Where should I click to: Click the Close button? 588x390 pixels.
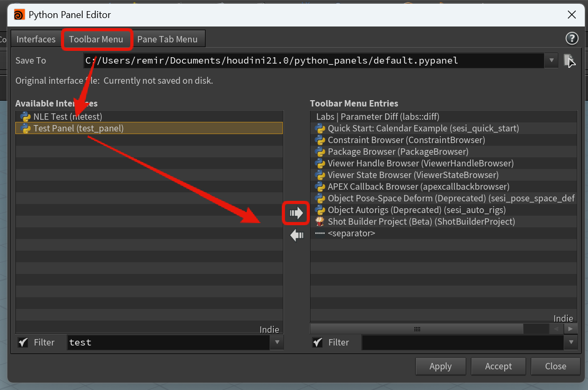tap(555, 366)
